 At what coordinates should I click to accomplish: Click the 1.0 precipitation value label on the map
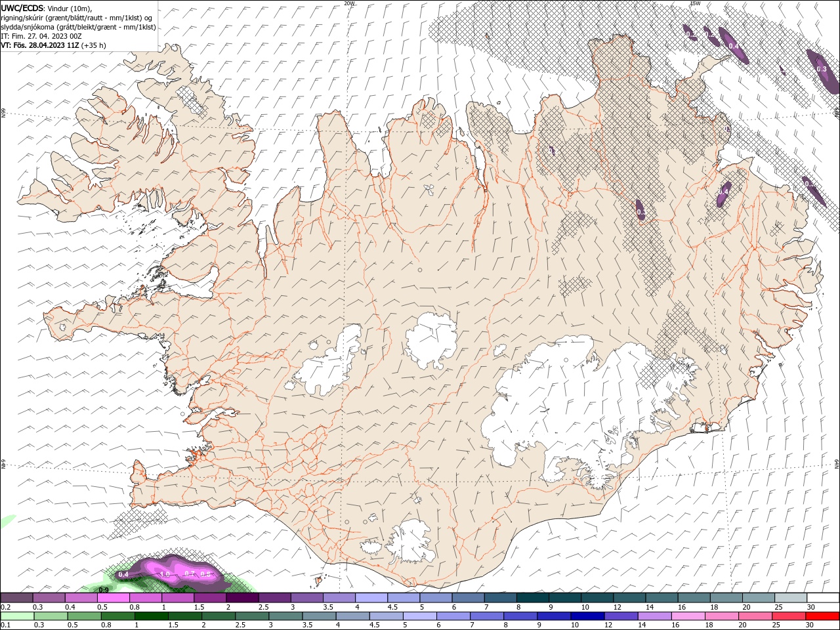click(x=165, y=574)
